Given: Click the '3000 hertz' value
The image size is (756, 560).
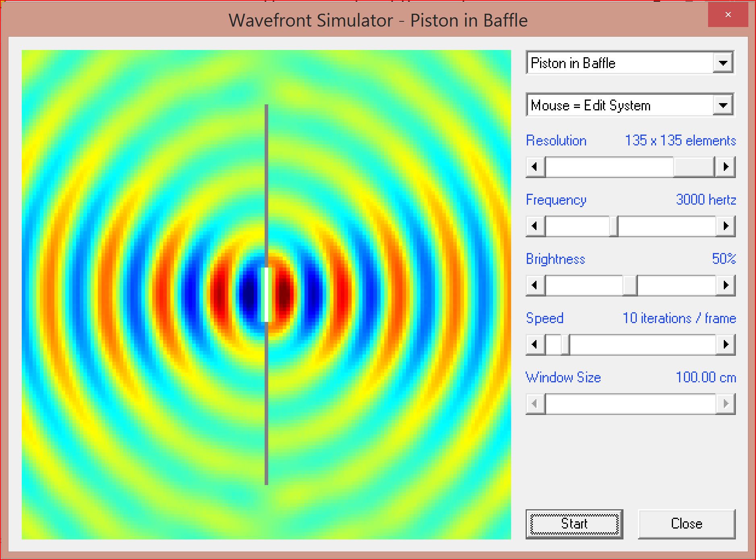Looking at the screenshot, I should (706, 200).
